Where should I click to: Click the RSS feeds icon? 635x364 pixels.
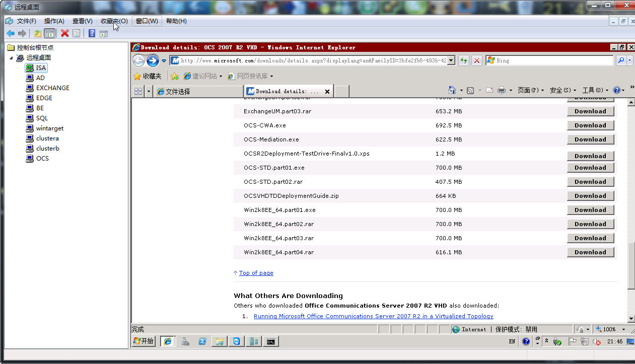pyautogui.click(x=470, y=90)
